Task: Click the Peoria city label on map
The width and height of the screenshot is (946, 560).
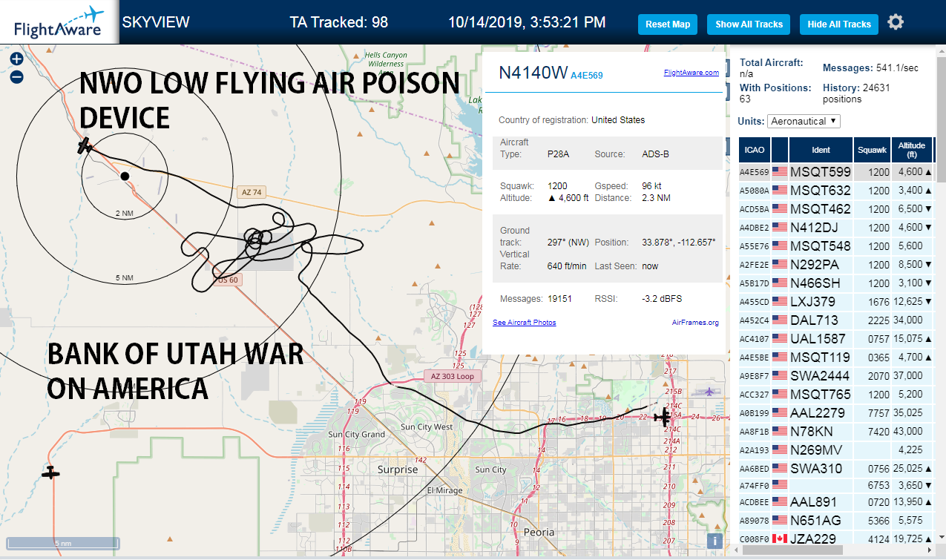Action: (x=539, y=532)
